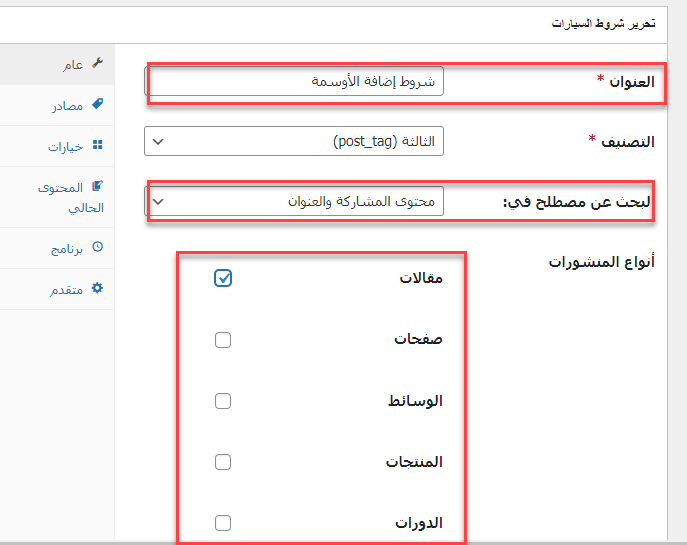Click the لبحث عن مصطلح في label
The height and width of the screenshot is (545, 687).
coord(577,202)
